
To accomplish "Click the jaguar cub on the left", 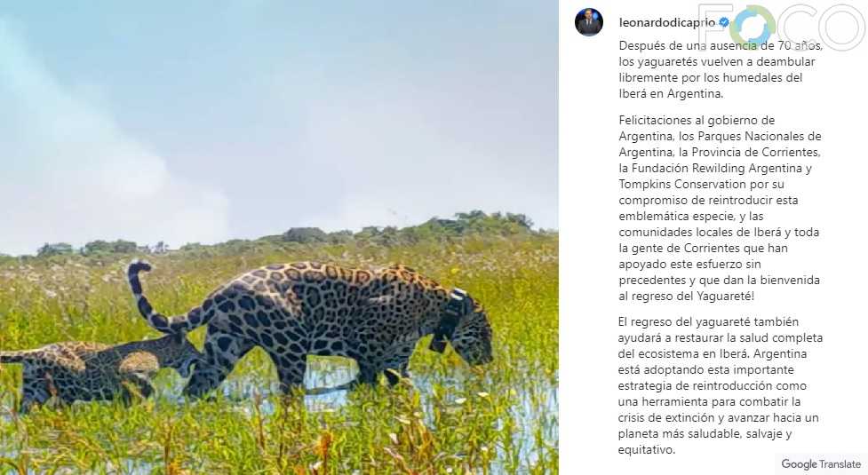I will click(x=89, y=368).
